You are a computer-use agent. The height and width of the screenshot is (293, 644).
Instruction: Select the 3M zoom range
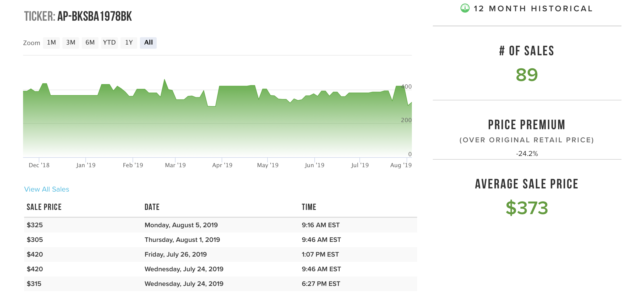tap(71, 42)
